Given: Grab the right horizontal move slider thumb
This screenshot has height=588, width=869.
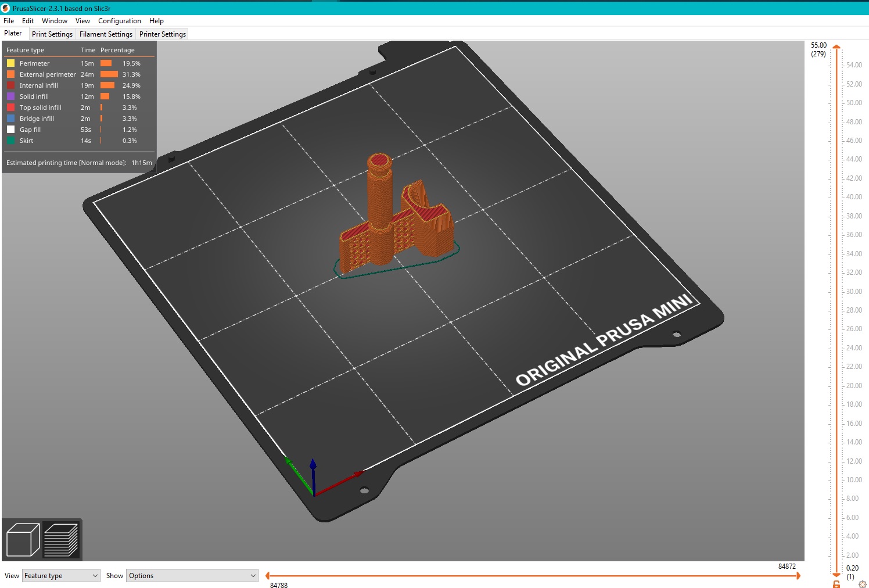Looking at the screenshot, I should 798,576.
